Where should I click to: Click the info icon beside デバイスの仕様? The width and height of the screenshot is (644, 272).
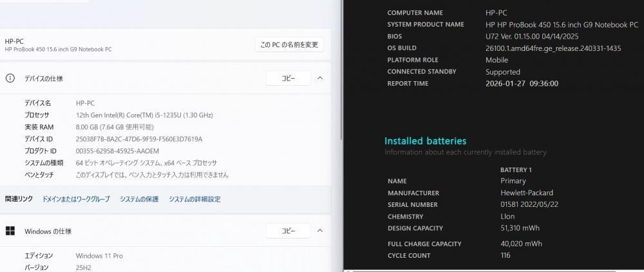click(10, 78)
